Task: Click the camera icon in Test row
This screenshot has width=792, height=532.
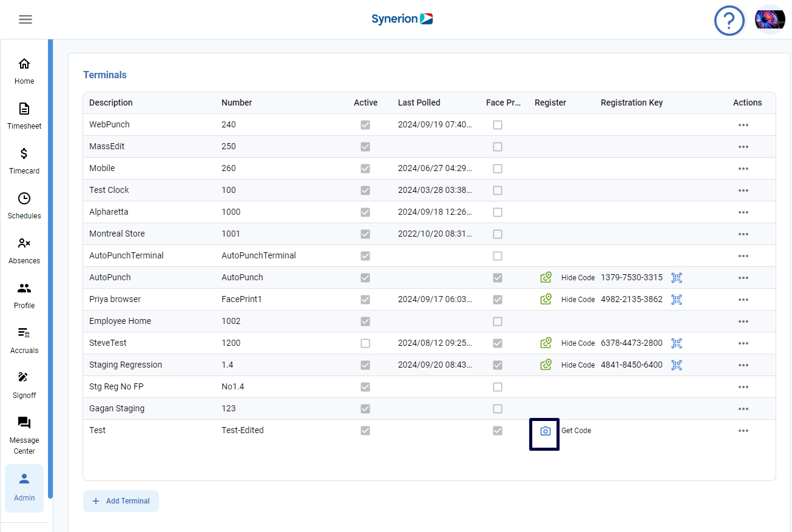Action: click(546, 431)
